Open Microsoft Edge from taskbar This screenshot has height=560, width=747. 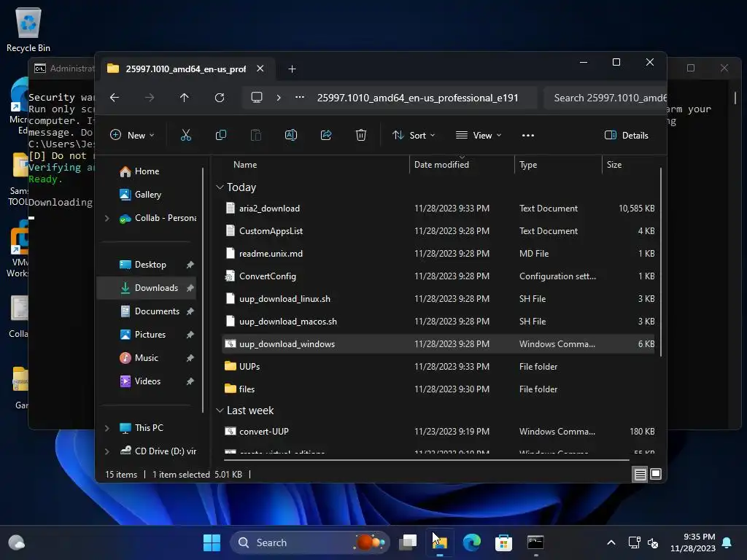(x=472, y=542)
